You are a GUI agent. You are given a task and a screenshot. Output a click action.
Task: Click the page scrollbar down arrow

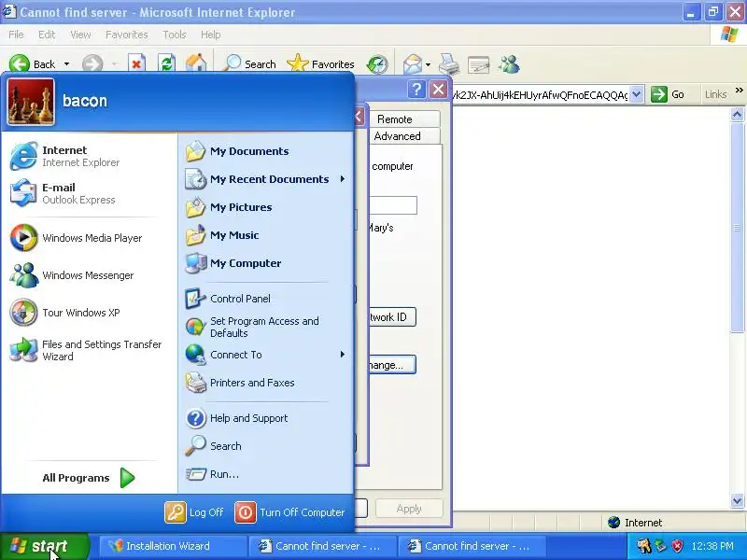coord(738,500)
